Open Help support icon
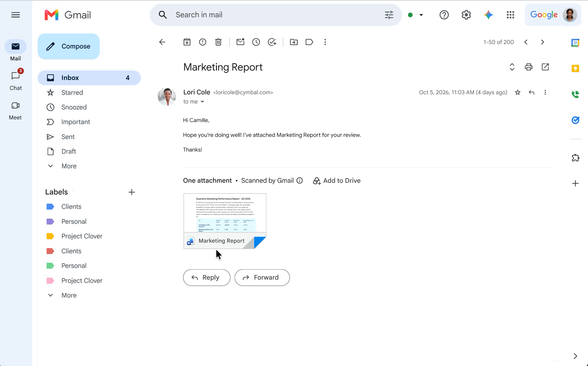Viewport: 588px width, 366px height. tap(444, 15)
